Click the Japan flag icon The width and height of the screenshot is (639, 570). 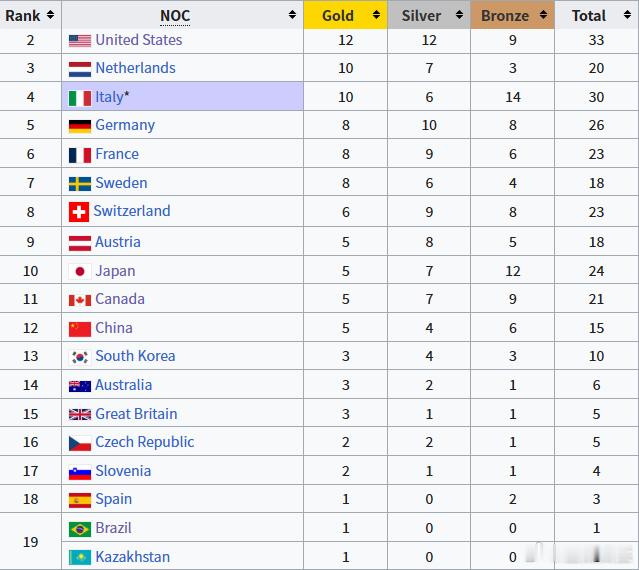[x=80, y=271]
